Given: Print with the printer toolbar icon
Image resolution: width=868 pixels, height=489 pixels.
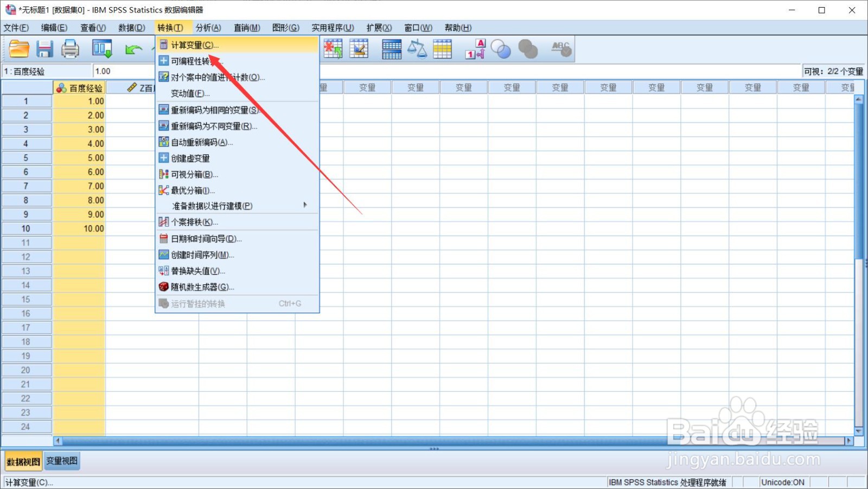Looking at the screenshot, I should [70, 49].
